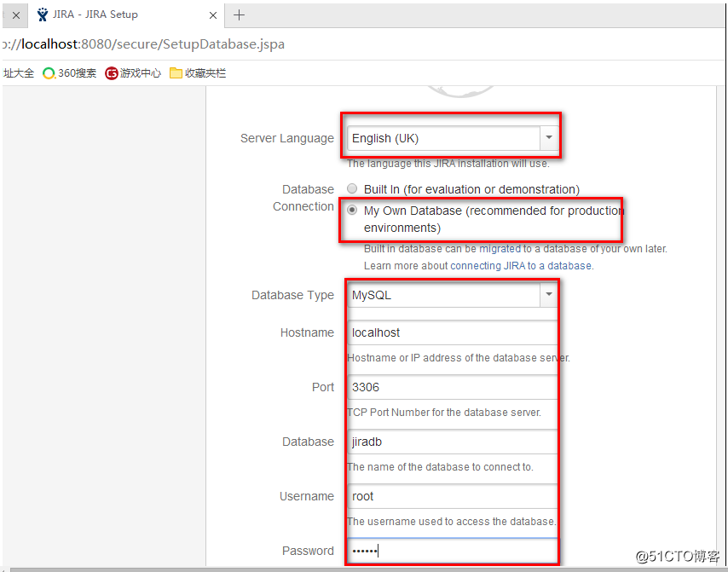Click the Server Language dropdown arrow
Screen dimensions: 728x572
tap(549, 138)
